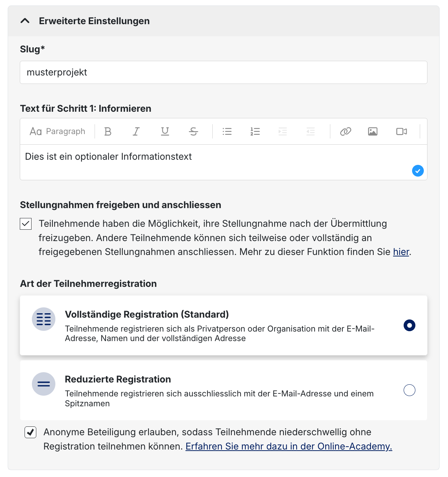Disable the Anonyme Beteiligung erlauben checkbox
Viewport: 448px width, 477px height.
point(30,432)
